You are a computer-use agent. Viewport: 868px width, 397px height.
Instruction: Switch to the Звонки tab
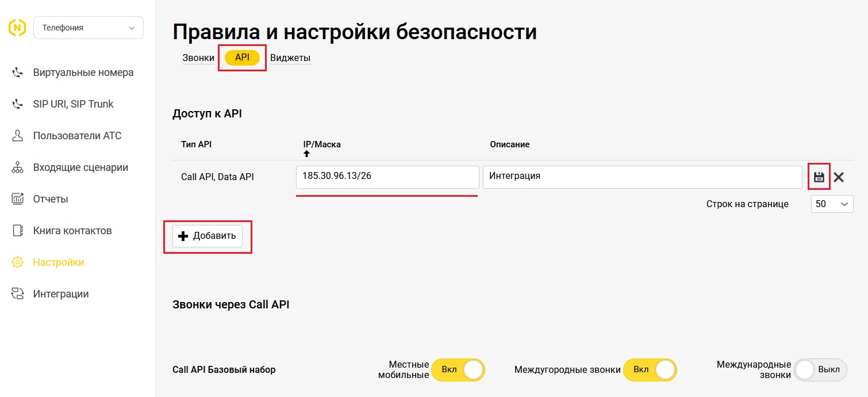[x=198, y=58]
